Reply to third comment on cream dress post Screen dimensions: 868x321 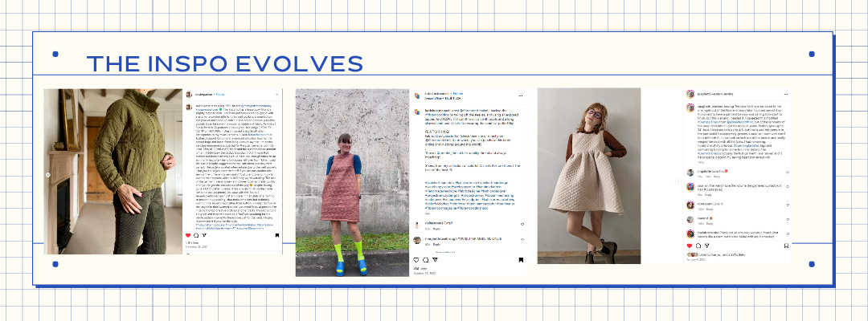click(710, 209)
